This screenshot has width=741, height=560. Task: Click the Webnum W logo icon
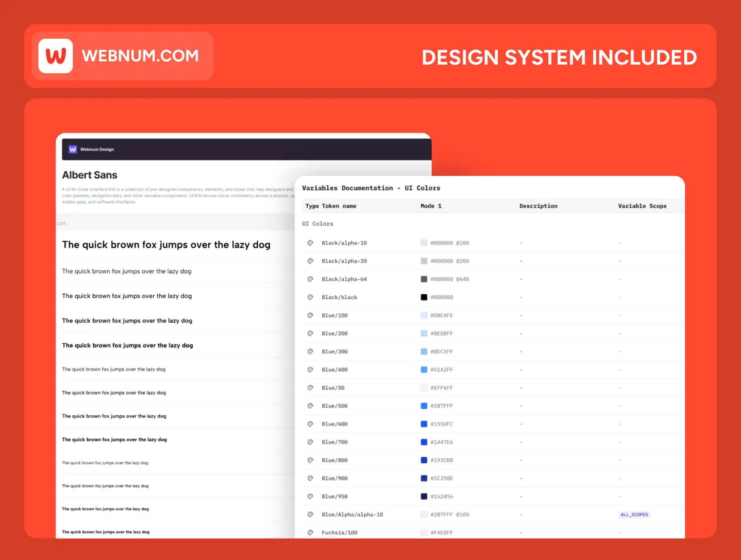click(x=56, y=56)
